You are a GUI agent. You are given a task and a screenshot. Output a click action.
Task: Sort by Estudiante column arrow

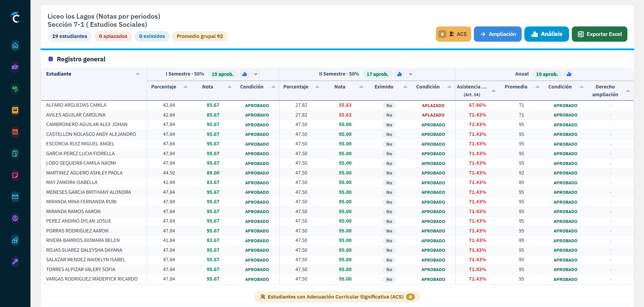point(138,74)
